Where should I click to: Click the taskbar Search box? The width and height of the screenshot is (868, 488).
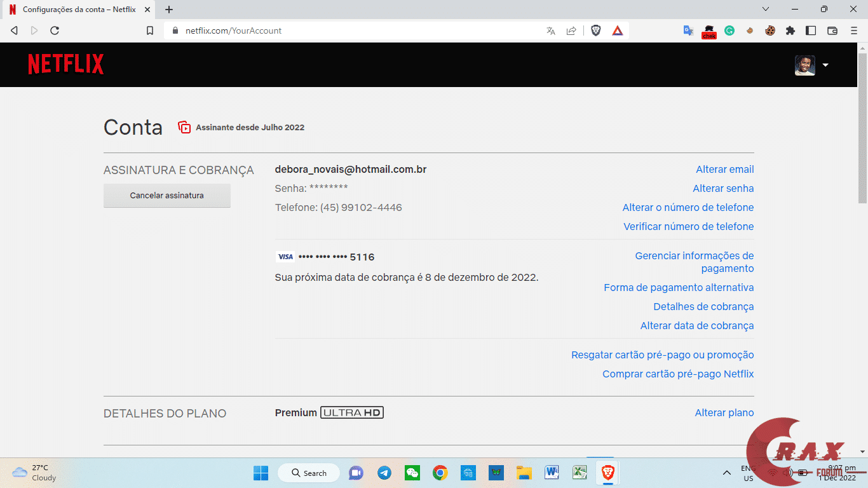pos(309,473)
